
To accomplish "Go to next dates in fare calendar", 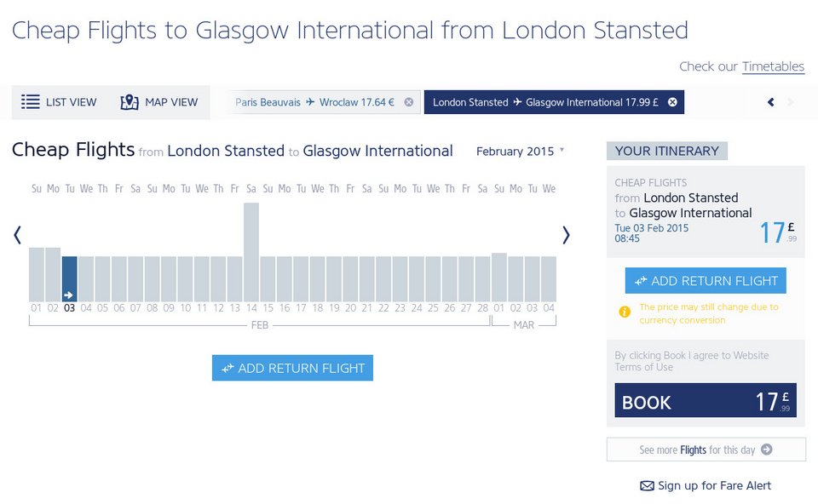I will 566,235.
